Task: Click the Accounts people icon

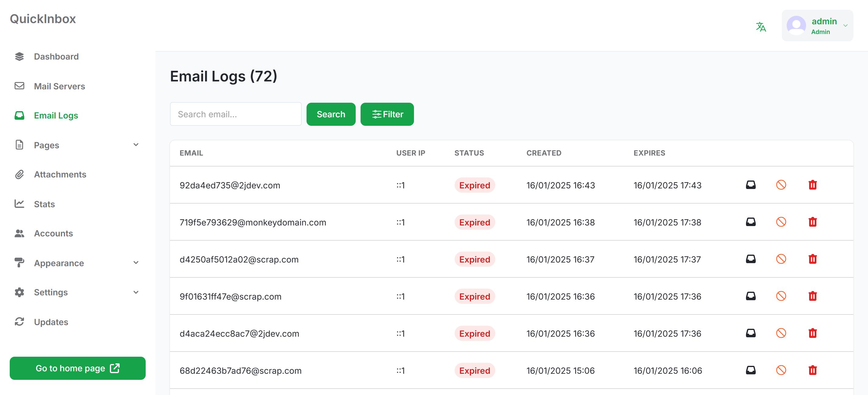Action: click(19, 233)
